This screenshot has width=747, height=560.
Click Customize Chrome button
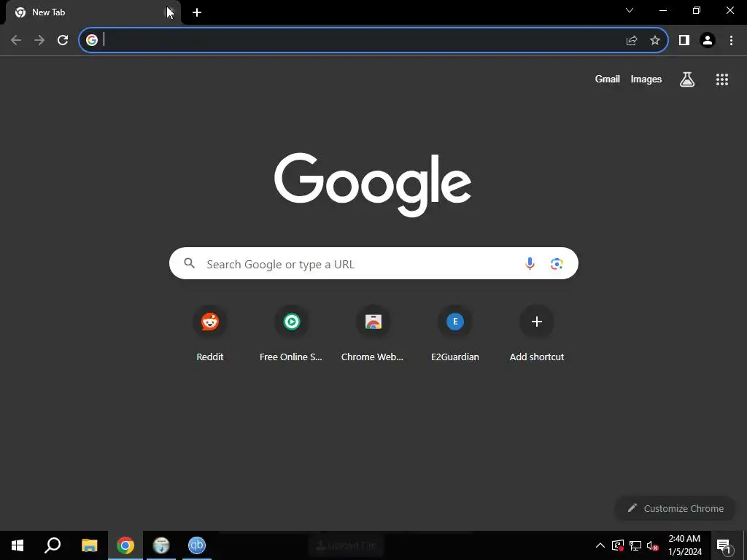(x=676, y=508)
